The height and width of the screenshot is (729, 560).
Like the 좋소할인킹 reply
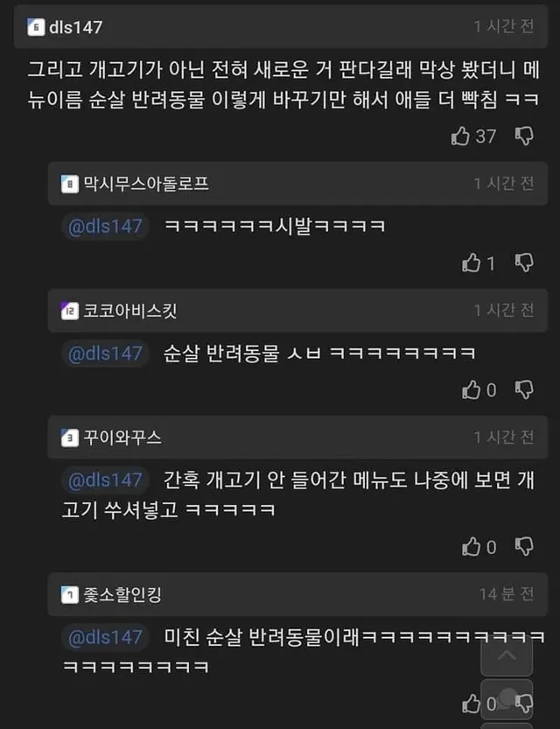click(471, 704)
